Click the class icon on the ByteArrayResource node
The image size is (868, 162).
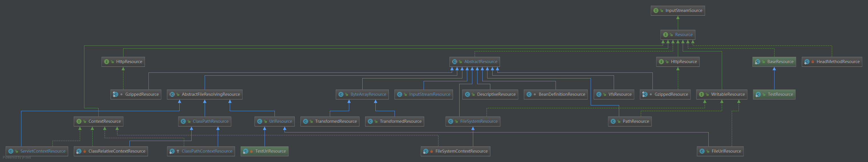pyautogui.click(x=341, y=94)
